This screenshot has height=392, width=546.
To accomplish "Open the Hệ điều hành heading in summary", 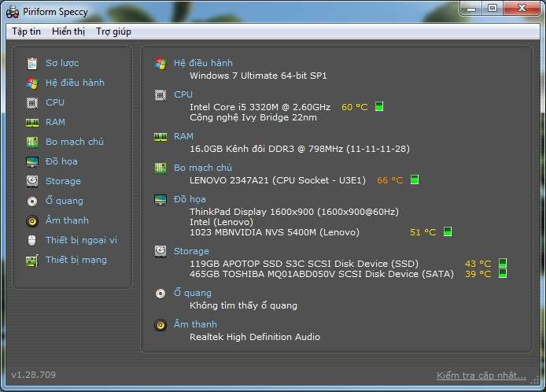I will tap(203, 63).
